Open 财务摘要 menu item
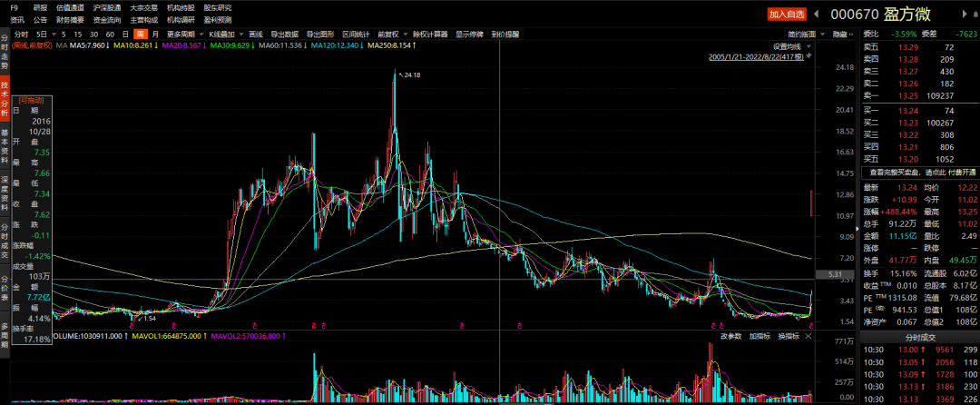 tap(69, 20)
